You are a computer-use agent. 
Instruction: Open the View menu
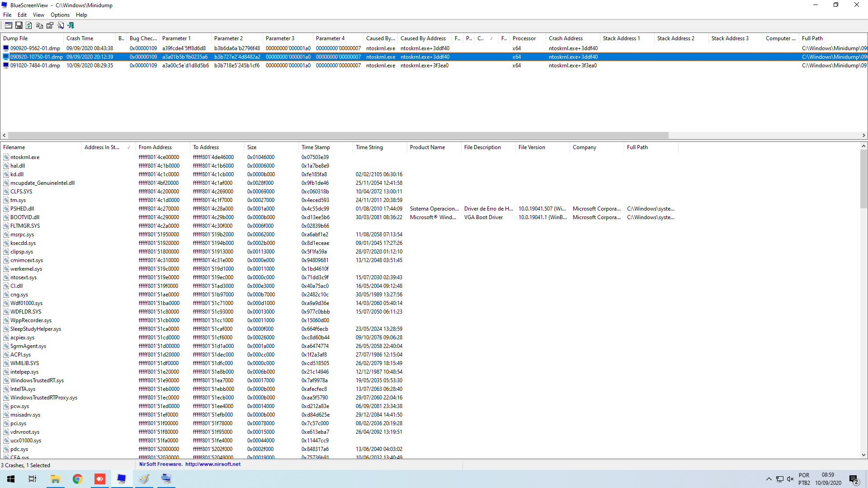(x=39, y=15)
